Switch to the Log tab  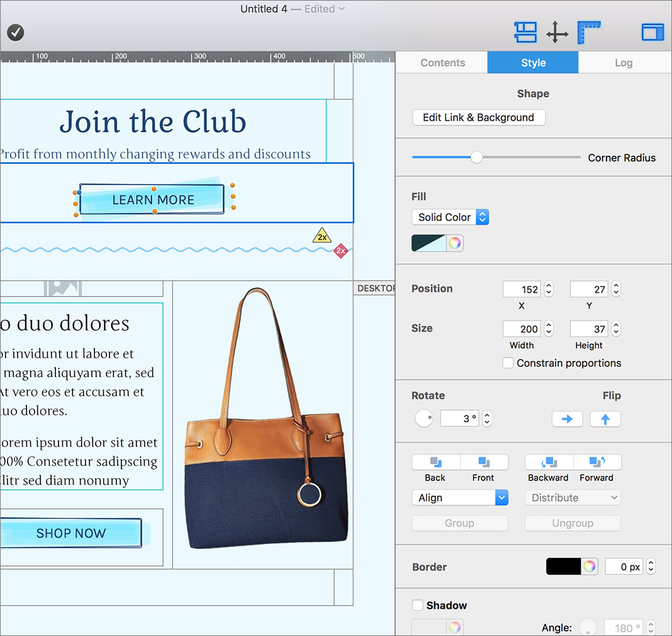[624, 62]
